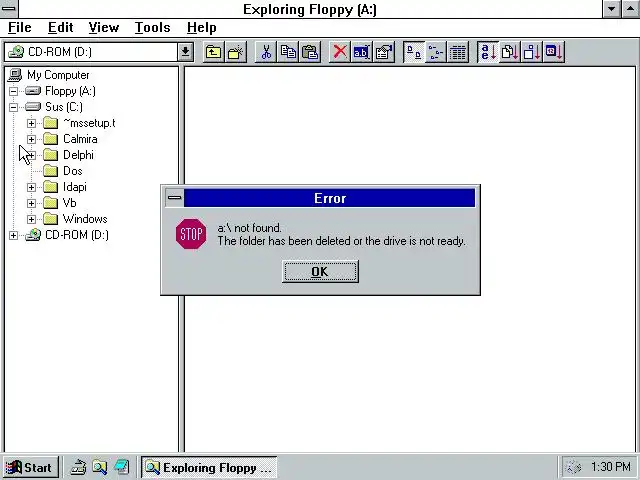Viewport: 640px width, 480px height.
Task: Sort files by date
Action: [x=554, y=52]
